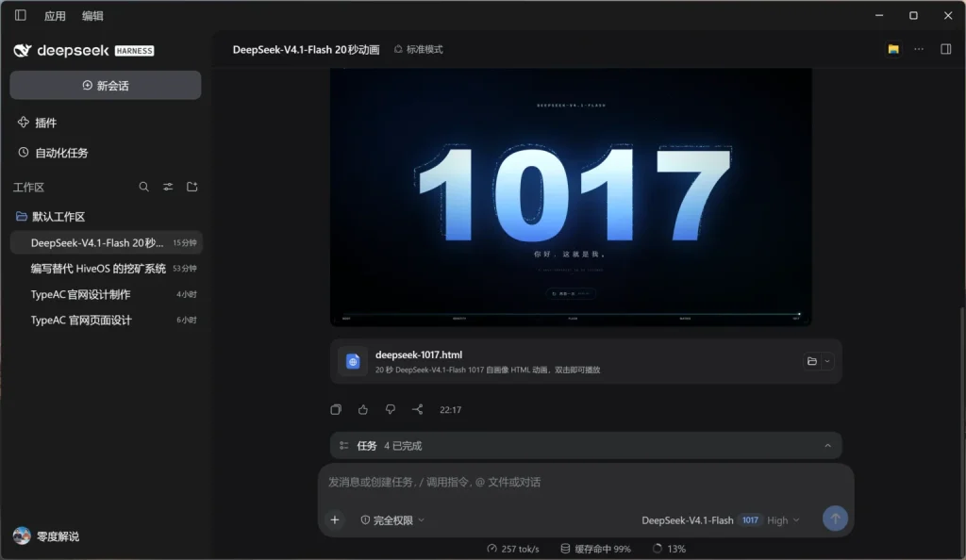The width and height of the screenshot is (966, 560).
Task: Open 零度解说 user profile
Action: pos(47,536)
